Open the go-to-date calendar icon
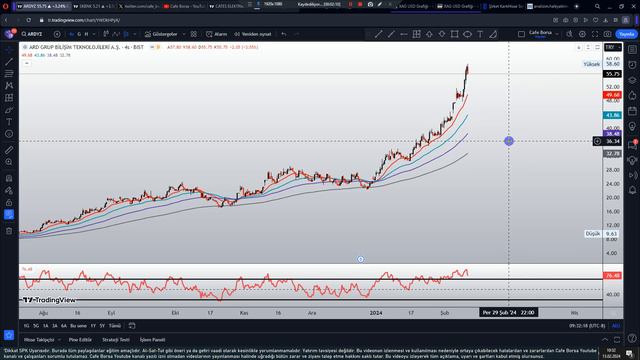 [132, 326]
